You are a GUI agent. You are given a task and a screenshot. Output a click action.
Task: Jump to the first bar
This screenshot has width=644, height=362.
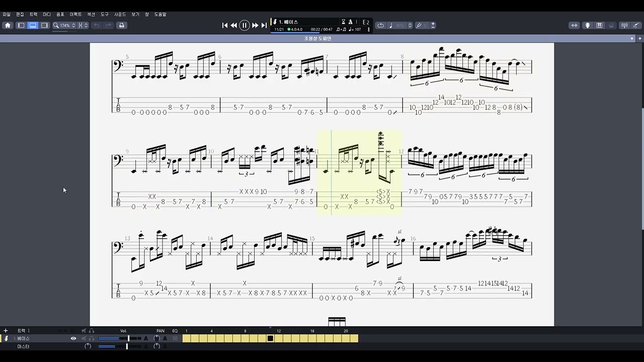(225, 25)
